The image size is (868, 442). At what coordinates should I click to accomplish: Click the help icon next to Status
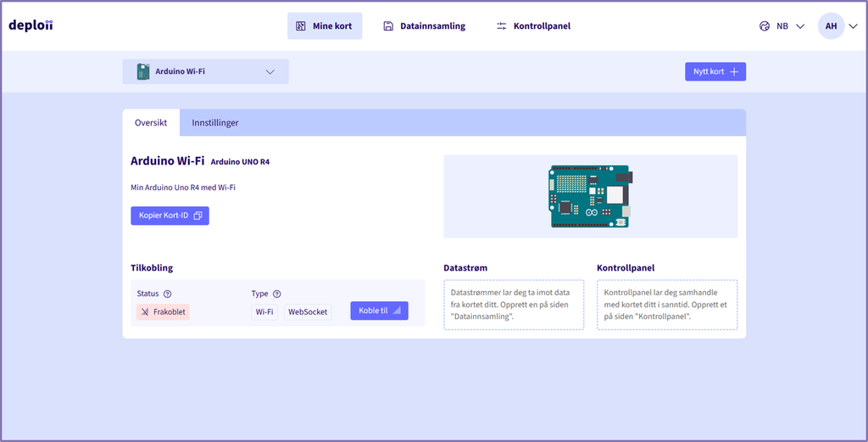(167, 294)
